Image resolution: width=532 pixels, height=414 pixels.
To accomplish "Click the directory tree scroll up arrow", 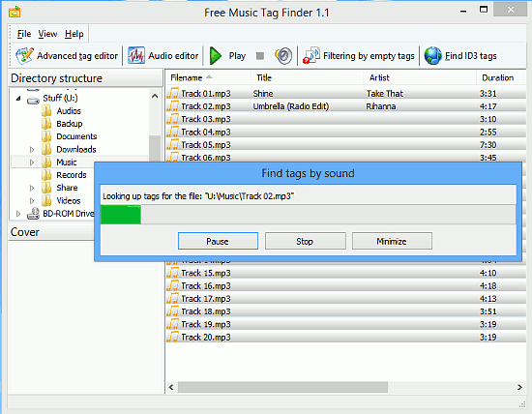I will pos(155,96).
